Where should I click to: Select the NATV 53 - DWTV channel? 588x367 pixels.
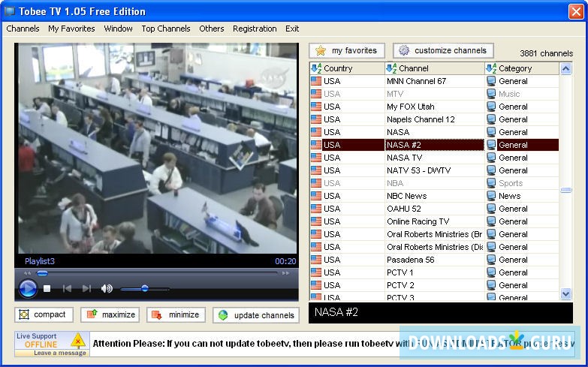[434, 170]
